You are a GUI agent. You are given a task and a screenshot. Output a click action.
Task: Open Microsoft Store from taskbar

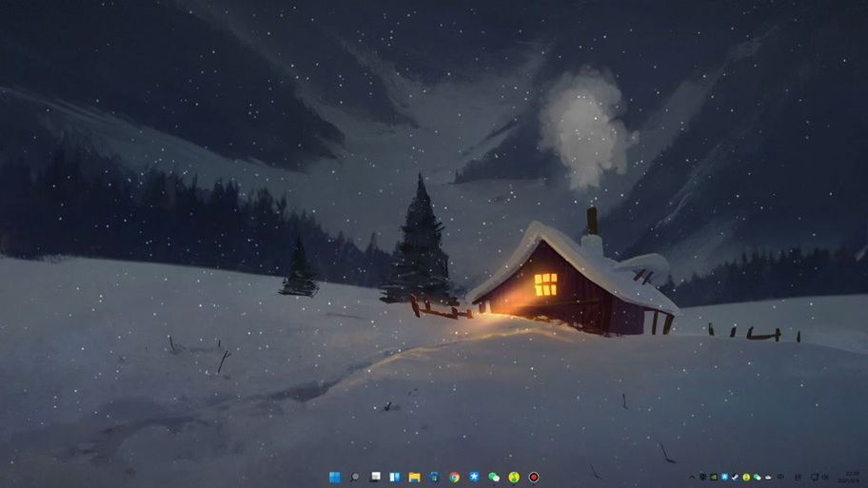coord(435,477)
